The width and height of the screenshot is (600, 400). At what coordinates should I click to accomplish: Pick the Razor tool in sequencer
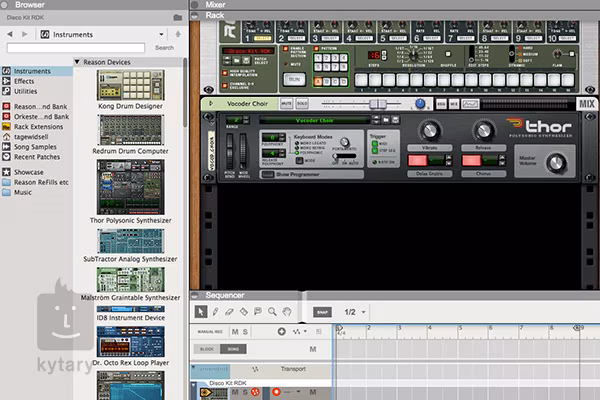245,312
